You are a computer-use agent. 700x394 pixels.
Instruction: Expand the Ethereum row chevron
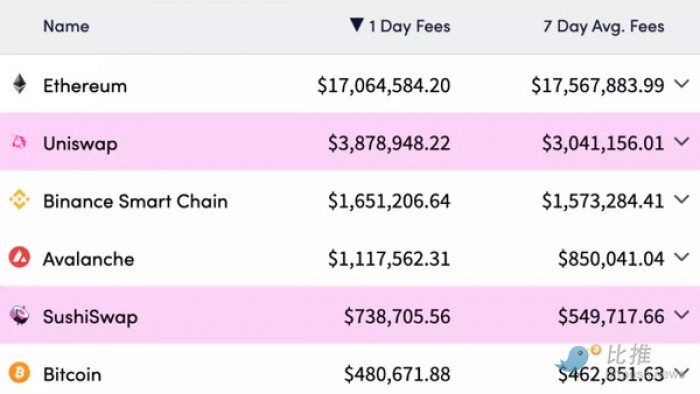[682, 84]
